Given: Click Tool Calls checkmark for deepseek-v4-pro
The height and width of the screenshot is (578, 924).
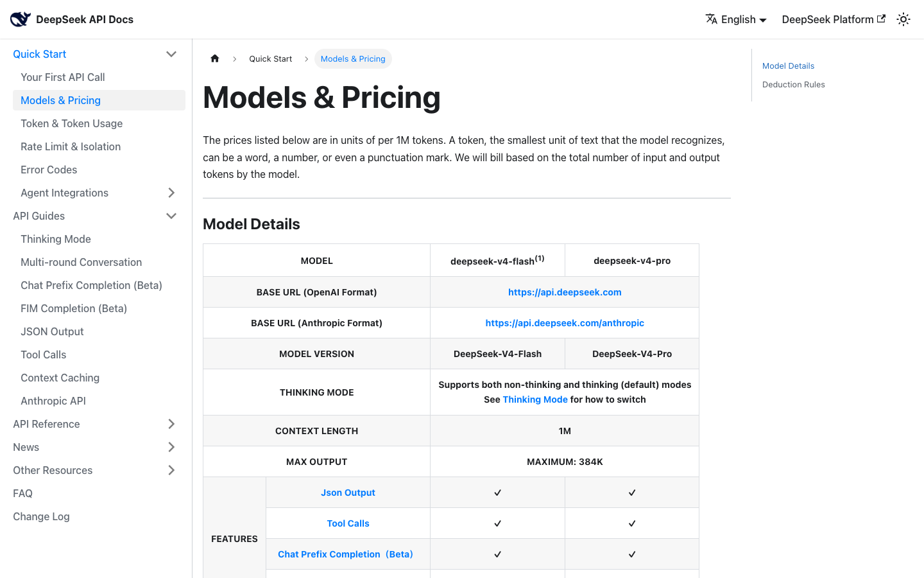Looking at the screenshot, I should 632,523.
